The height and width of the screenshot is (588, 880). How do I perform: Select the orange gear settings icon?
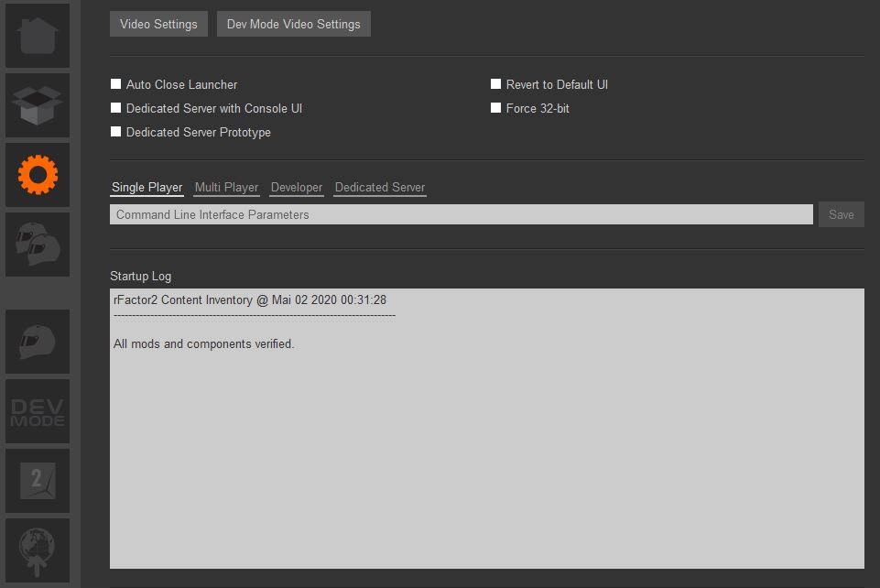coord(38,175)
